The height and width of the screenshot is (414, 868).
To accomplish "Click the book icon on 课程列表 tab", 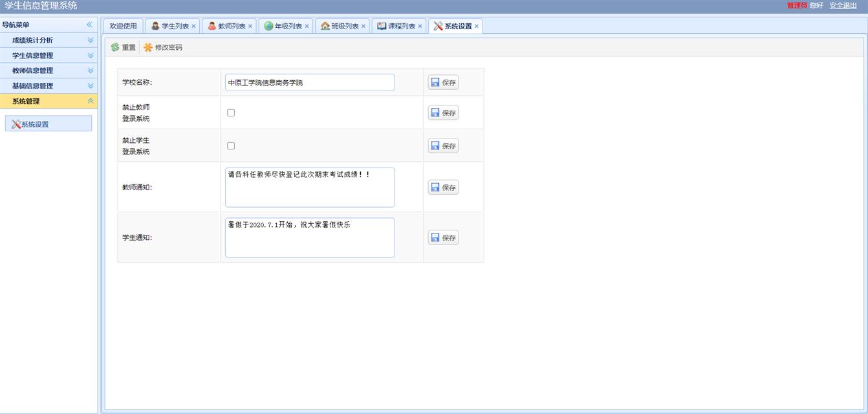I will (x=382, y=26).
